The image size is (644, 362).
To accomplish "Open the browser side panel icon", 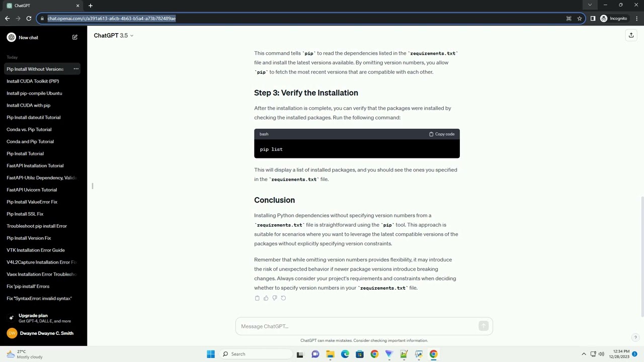I will pyautogui.click(x=593, y=19).
